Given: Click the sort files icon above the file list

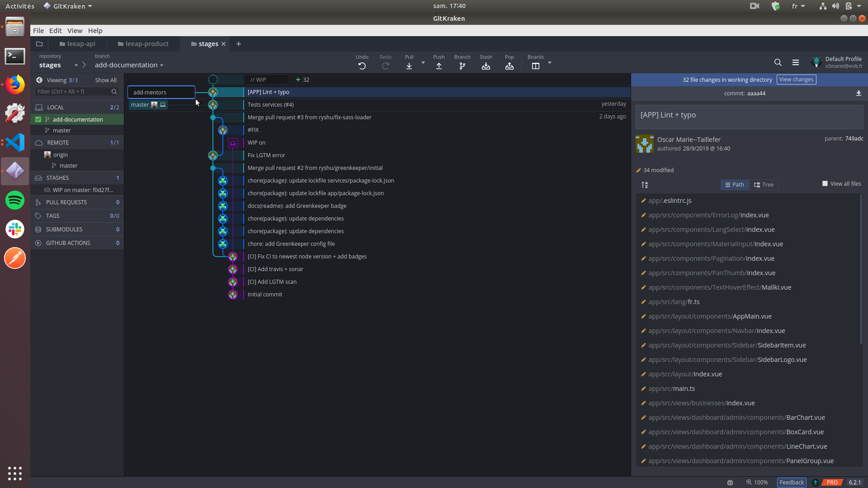Looking at the screenshot, I should 645,184.
